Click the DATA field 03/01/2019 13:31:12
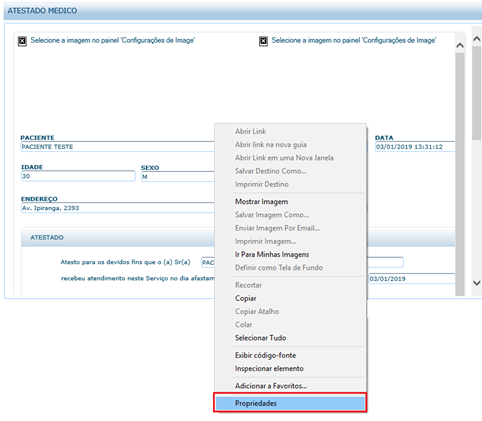 (415, 147)
